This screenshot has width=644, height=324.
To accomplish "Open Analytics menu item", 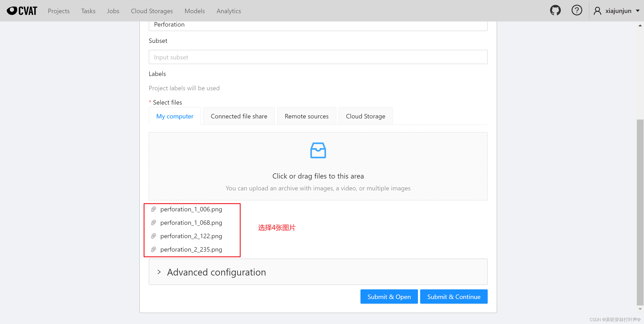I will coord(229,11).
